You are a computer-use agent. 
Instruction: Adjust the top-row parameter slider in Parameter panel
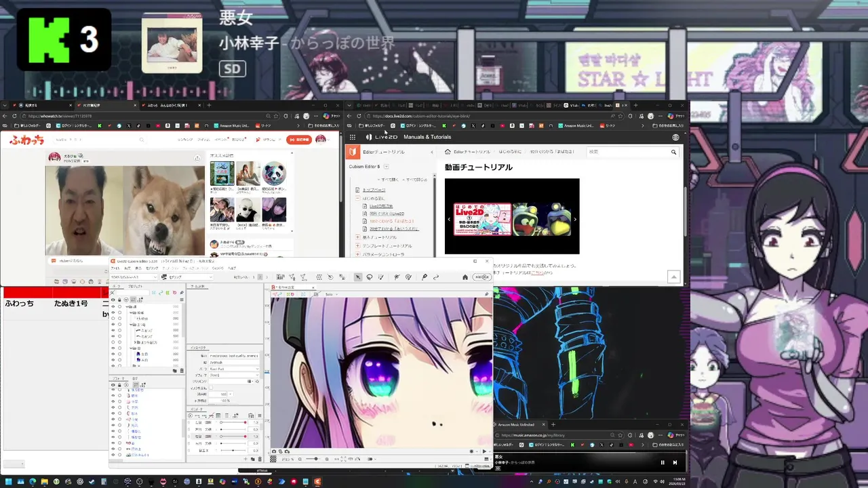[233, 422]
